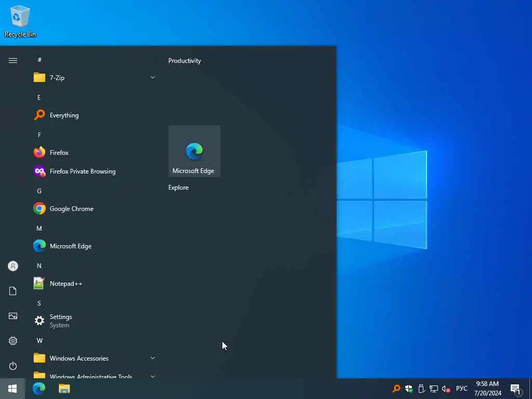Viewport: 532px width, 399px height.
Task: Open File Explorer from the taskbar
Action: [x=64, y=389]
